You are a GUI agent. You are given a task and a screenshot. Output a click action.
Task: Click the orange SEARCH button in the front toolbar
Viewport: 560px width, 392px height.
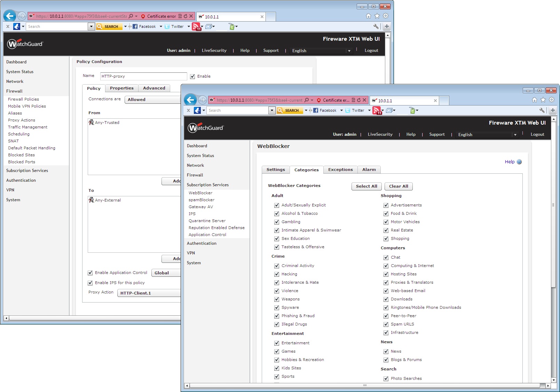point(290,110)
